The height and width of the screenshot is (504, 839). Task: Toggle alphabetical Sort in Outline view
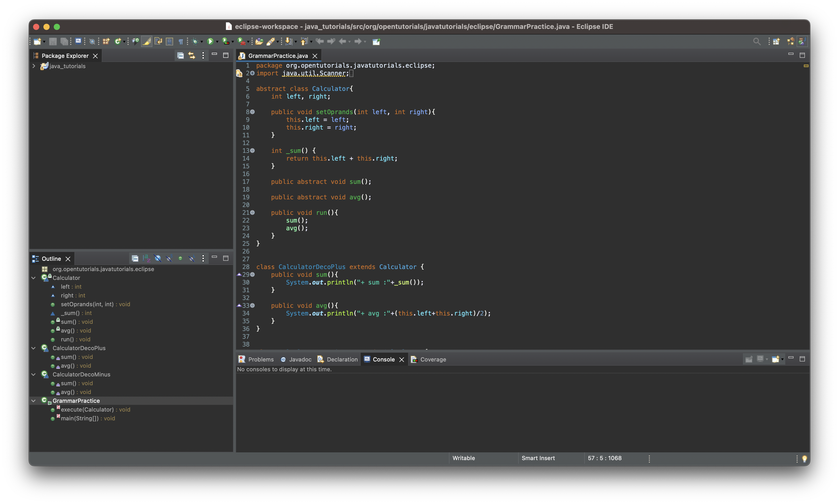(x=146, y=258)
